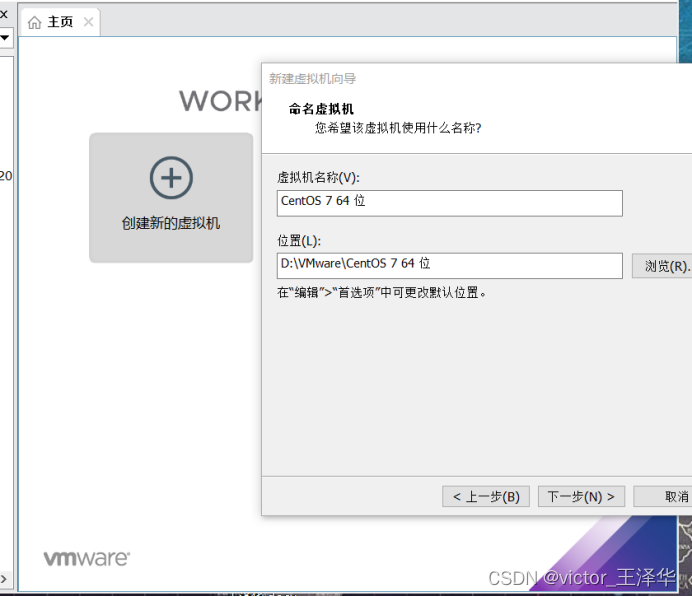
Task: Click the 命名虚拟机 heading text
Action: coord(321,109)
